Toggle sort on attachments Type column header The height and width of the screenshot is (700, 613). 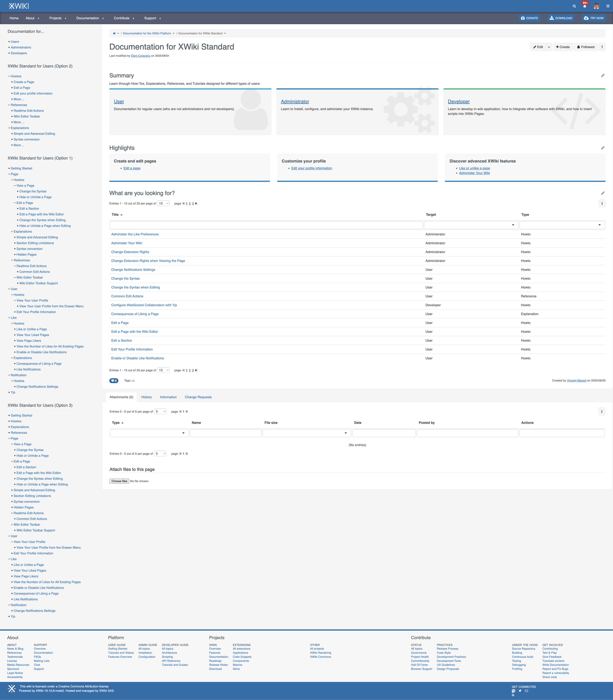click(117, 423)
